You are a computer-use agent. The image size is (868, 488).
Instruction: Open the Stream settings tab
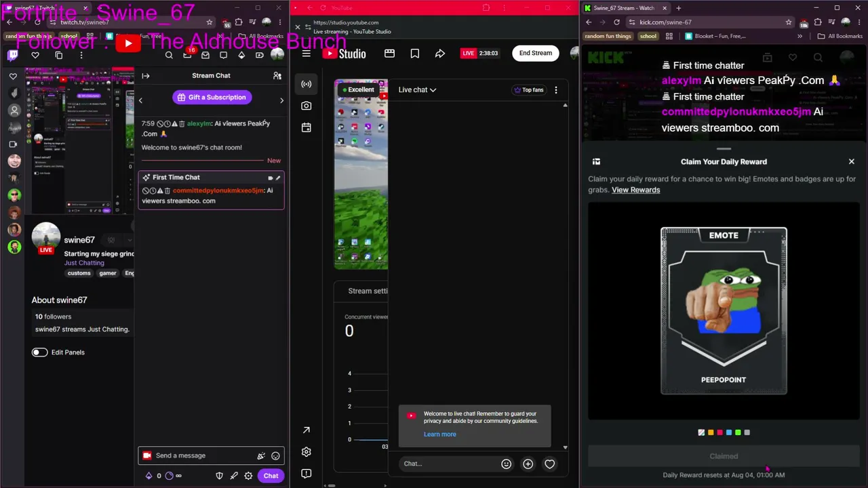368,291
